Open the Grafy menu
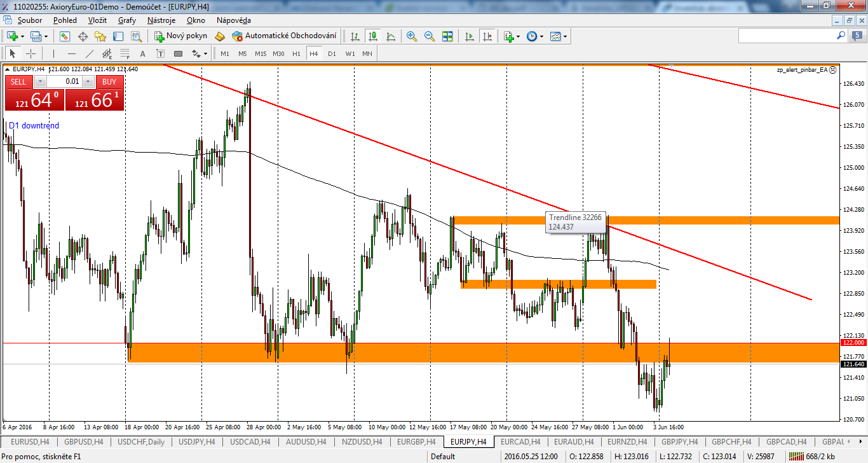868x463 pixels. 126,20
